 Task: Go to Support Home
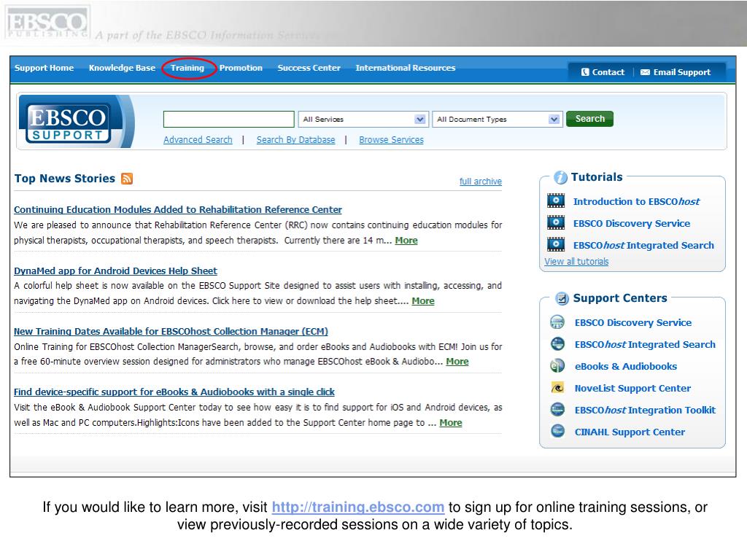pyautogui.click(x=44, y=68)
